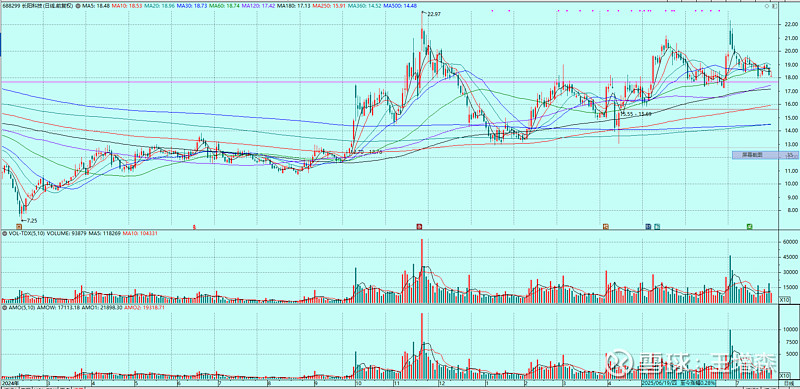800x389 pixels.
Task: Click the dark red event marker below 22.97 peak
Action: (419, 226)
